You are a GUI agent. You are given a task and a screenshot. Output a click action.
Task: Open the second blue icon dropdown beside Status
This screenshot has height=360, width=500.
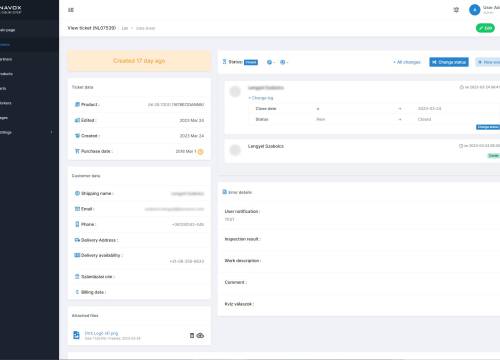pos(284,62)
